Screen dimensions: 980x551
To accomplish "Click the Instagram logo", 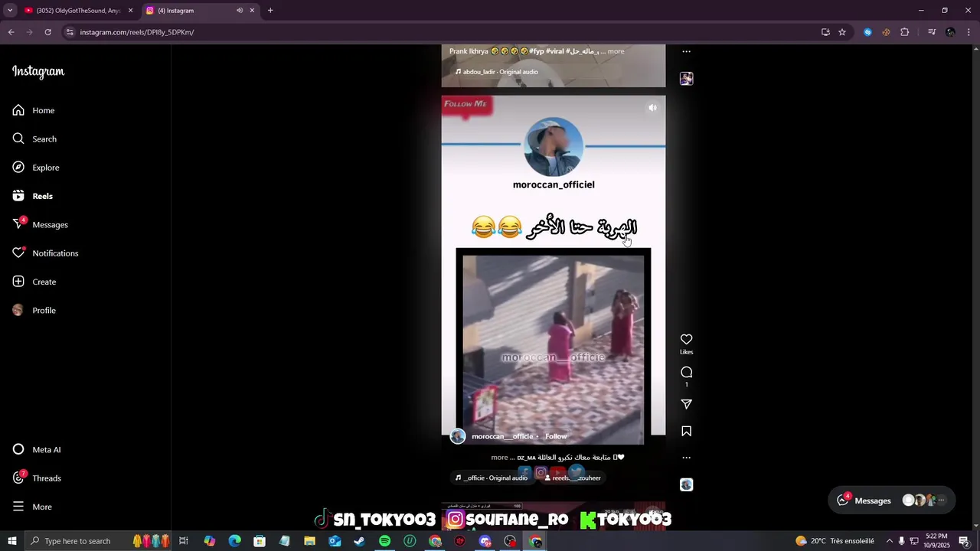I will point(38,71).
